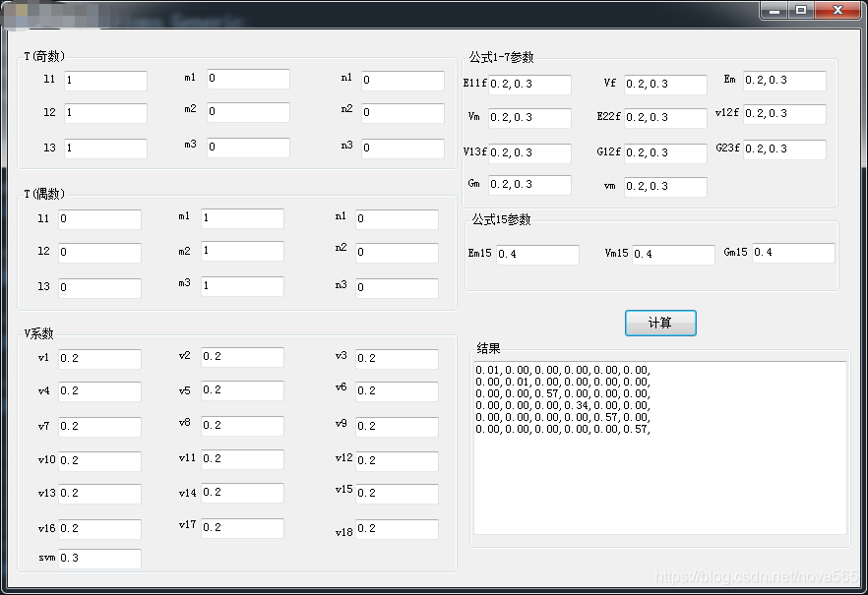The image size is (868, 595).
Task: Click the v12 coefficient field
Action: tap(397, 461)
